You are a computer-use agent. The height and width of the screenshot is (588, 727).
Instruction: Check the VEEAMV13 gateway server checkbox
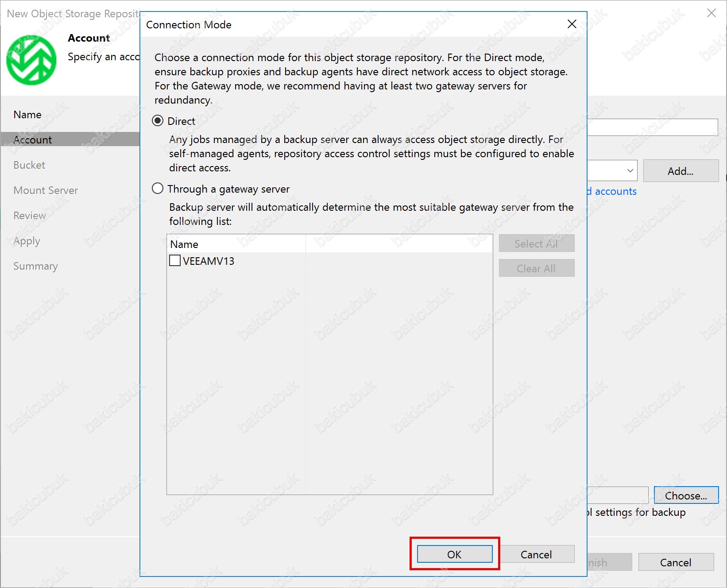coord(175,260)
